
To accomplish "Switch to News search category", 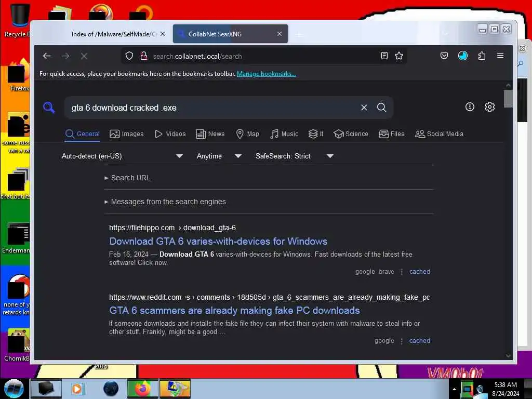I will tap(210, 134).
